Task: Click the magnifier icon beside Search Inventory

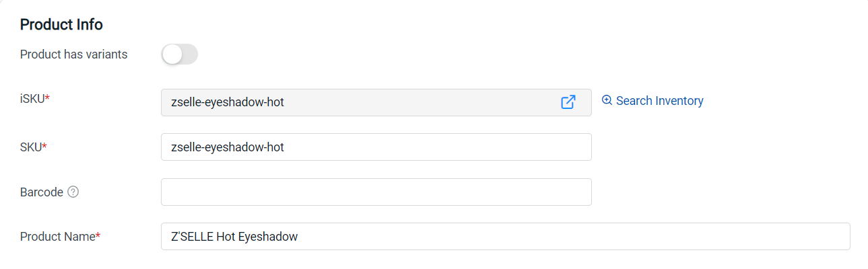Action: coord(607,101)
